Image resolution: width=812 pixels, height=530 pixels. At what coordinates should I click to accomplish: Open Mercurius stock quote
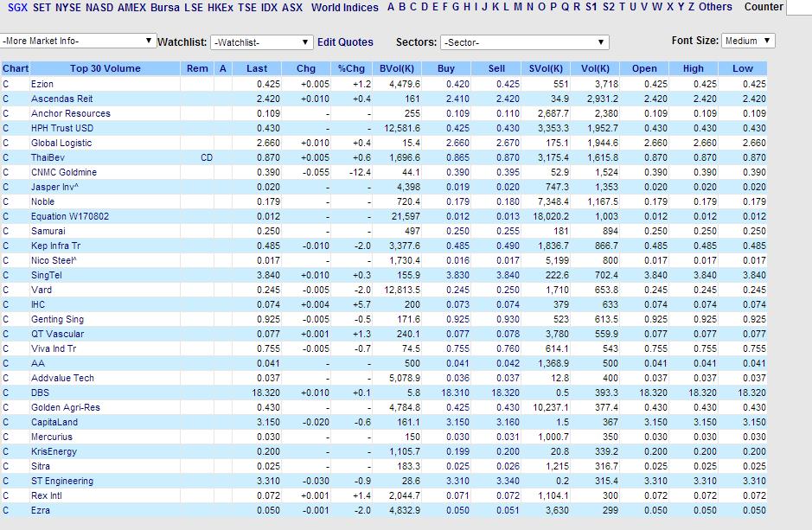coord(52,437)
